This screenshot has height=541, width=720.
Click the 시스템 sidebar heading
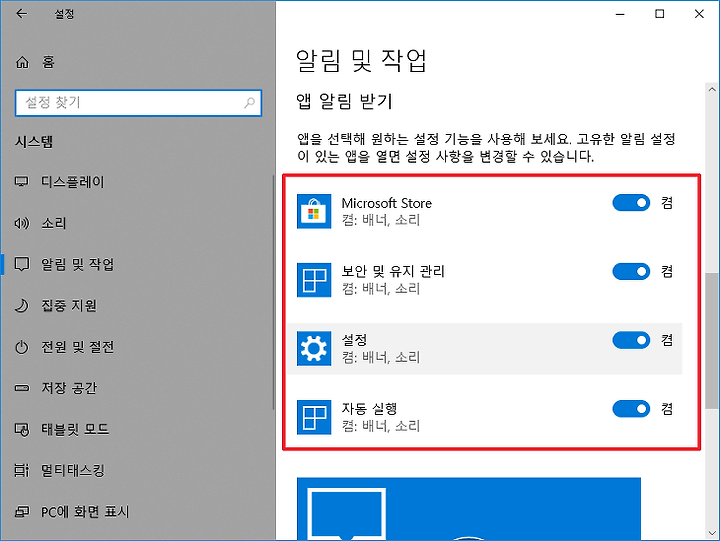pos(34,141)
